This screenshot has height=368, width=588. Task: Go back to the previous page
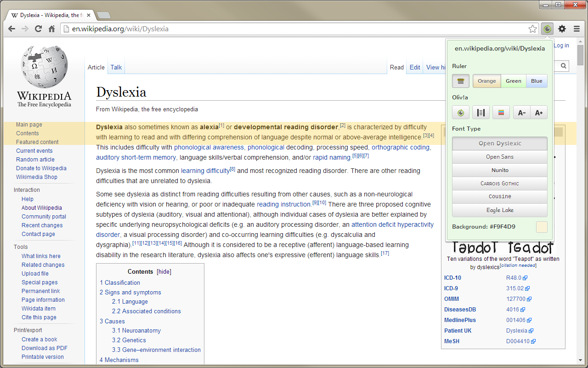point(11,29)
